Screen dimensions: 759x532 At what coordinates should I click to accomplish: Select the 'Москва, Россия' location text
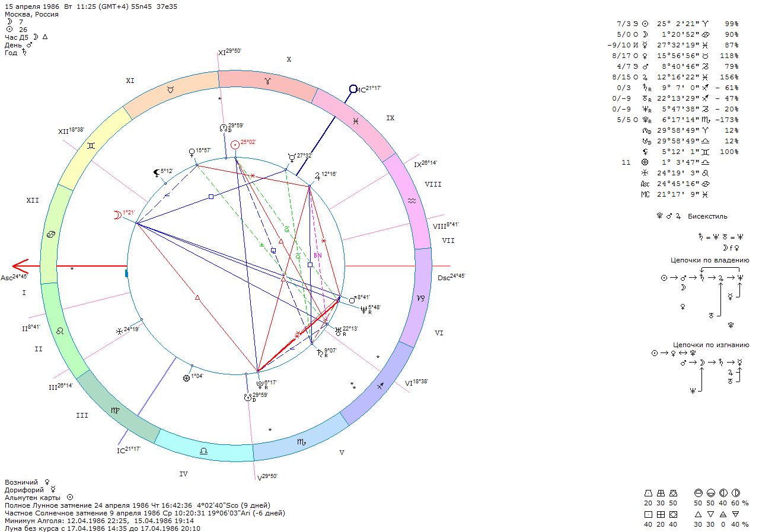(31, 14)
